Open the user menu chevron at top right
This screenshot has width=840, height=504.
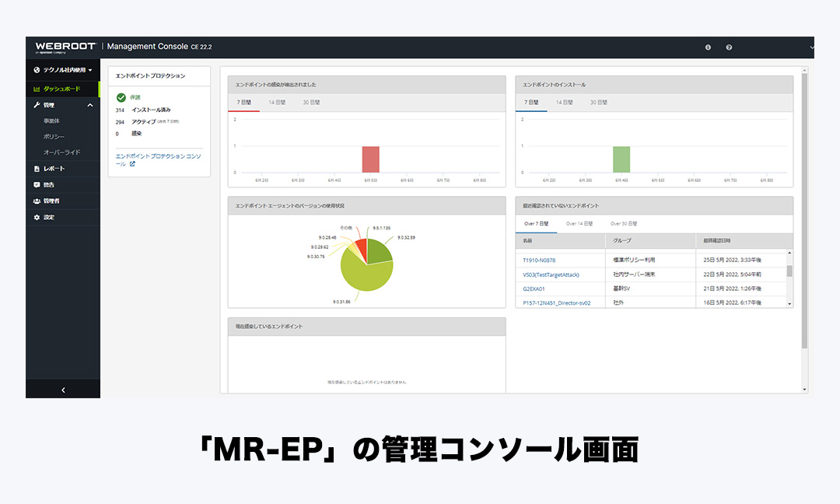[811, 47]
